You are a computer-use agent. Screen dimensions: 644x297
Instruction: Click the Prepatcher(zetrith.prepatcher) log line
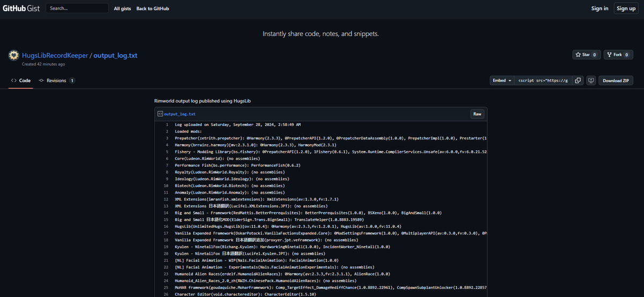click(x=331, y=138)
